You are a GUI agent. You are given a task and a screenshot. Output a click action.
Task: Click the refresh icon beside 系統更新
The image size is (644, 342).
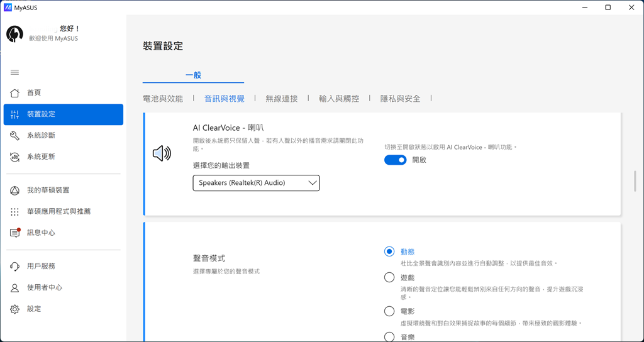click(x=15, y=157)
